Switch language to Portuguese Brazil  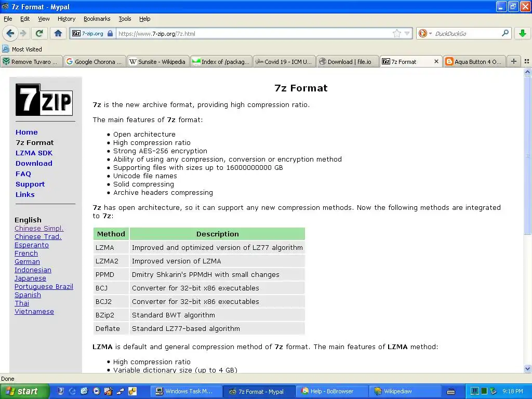(44, 286)
